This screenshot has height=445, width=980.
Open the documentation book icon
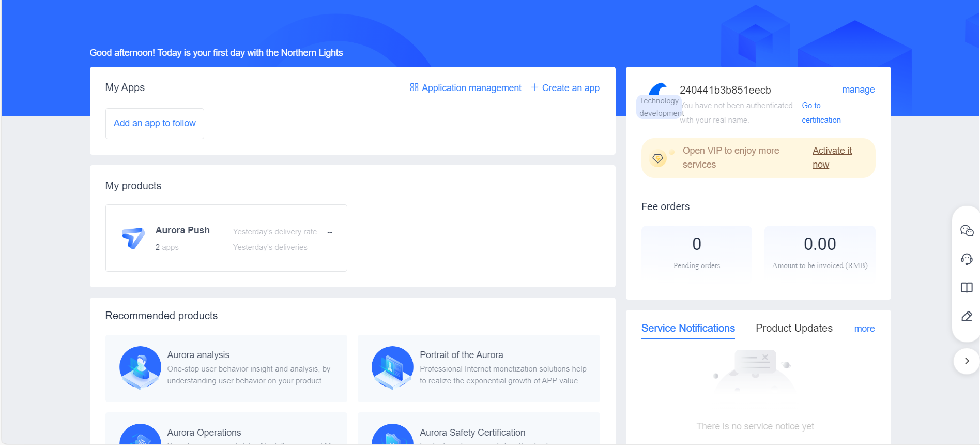[x=967, y=288]
